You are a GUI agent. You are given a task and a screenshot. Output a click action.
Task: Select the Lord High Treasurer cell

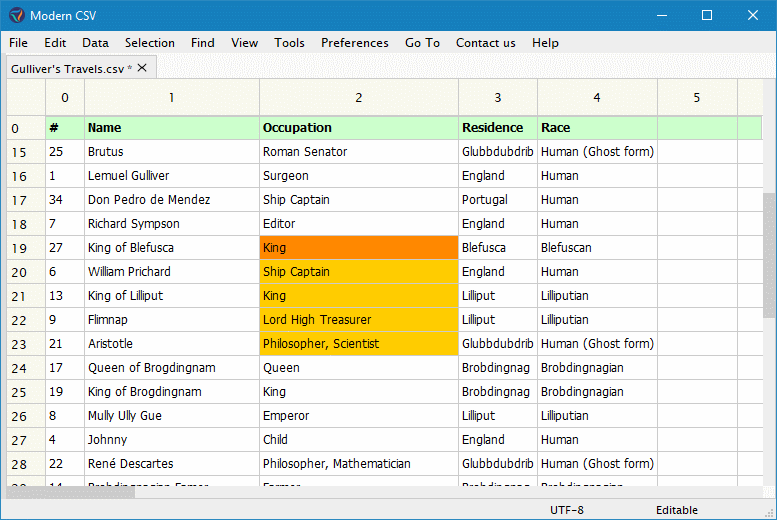click(359, 320)
